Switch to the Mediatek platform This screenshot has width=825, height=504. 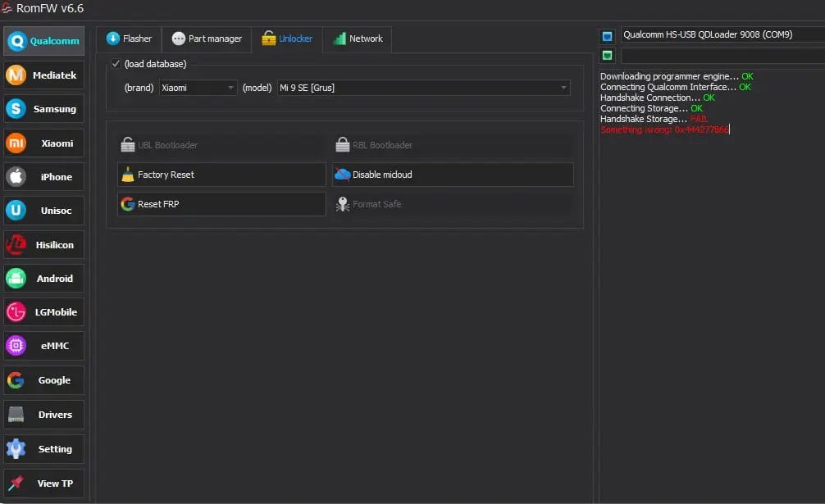point(43,75)
